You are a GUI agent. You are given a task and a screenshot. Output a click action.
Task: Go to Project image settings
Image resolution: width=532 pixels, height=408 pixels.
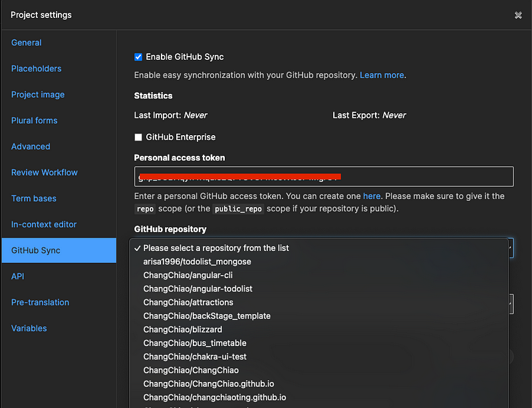tap(38, 95)
